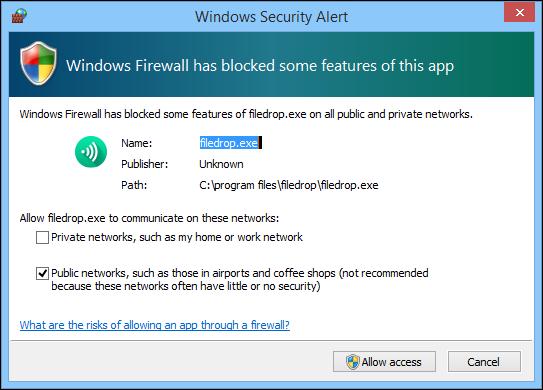Uncheck the Public networks checkbox
The image size is (543, 390).
[42, 273]
